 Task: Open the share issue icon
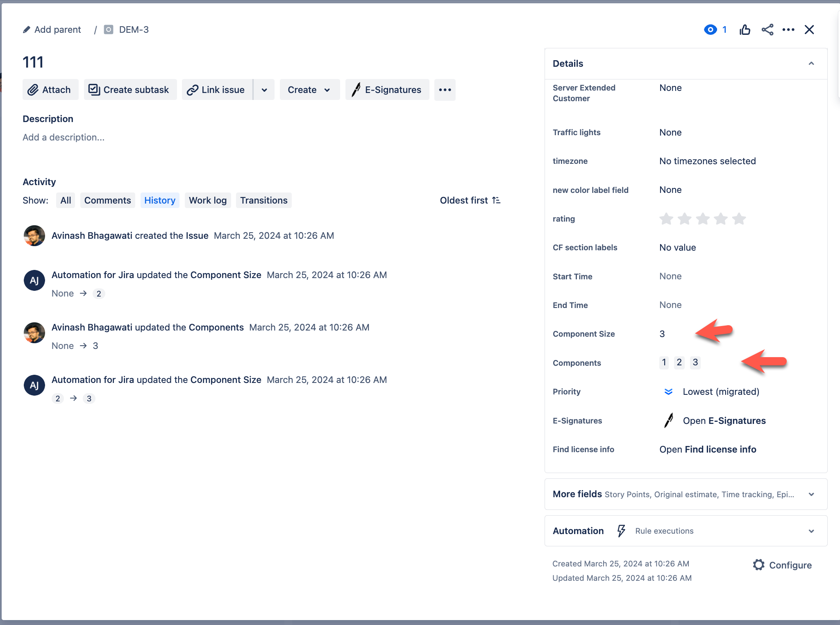pyautogui.click(x=767, y=30)
